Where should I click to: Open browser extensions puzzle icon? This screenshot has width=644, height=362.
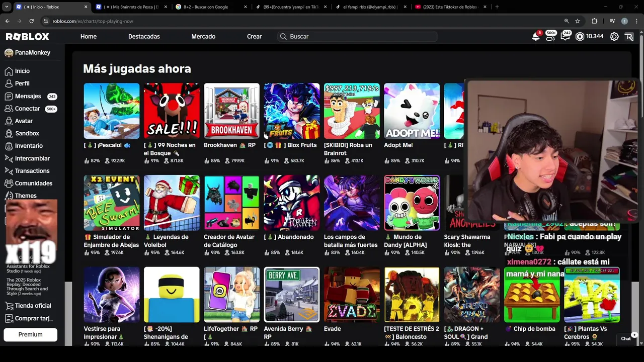coord(594,21)
